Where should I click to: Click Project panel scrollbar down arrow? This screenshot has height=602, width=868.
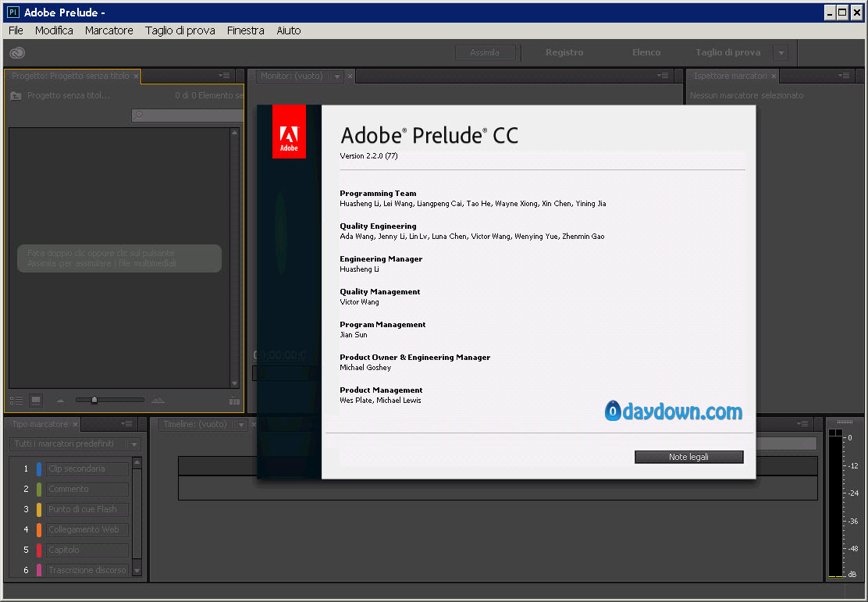pos(235,383)
